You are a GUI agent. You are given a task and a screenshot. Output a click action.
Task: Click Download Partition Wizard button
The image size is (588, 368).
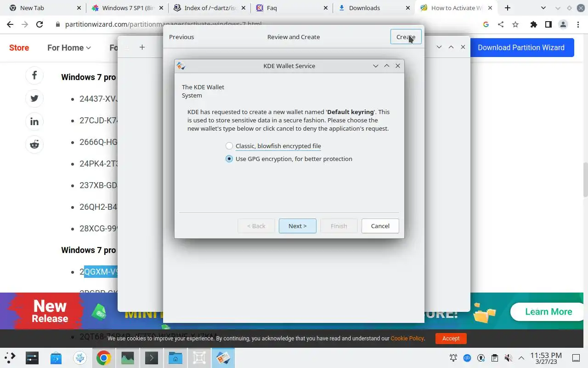[x=521, y=47]
